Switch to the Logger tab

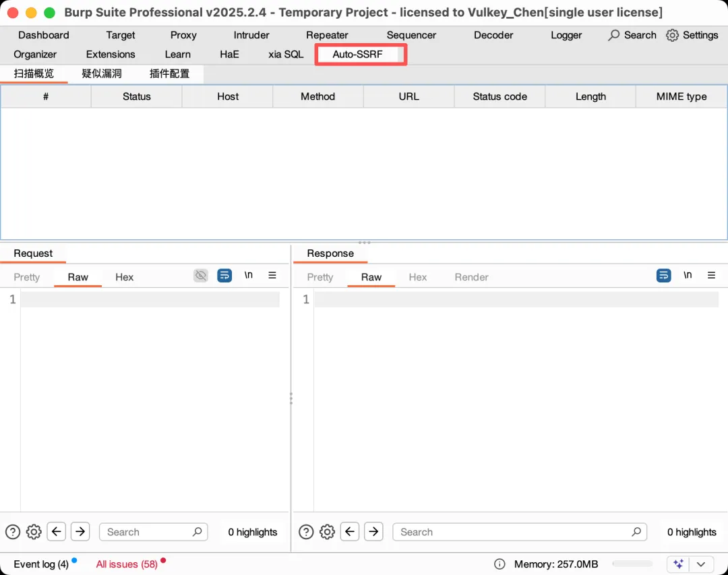(566, 35)
